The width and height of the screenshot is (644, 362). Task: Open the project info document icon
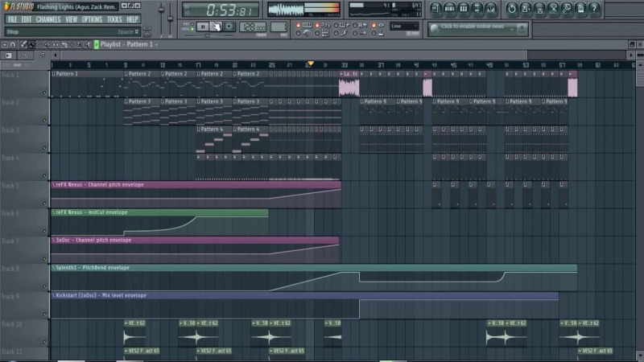580,9
